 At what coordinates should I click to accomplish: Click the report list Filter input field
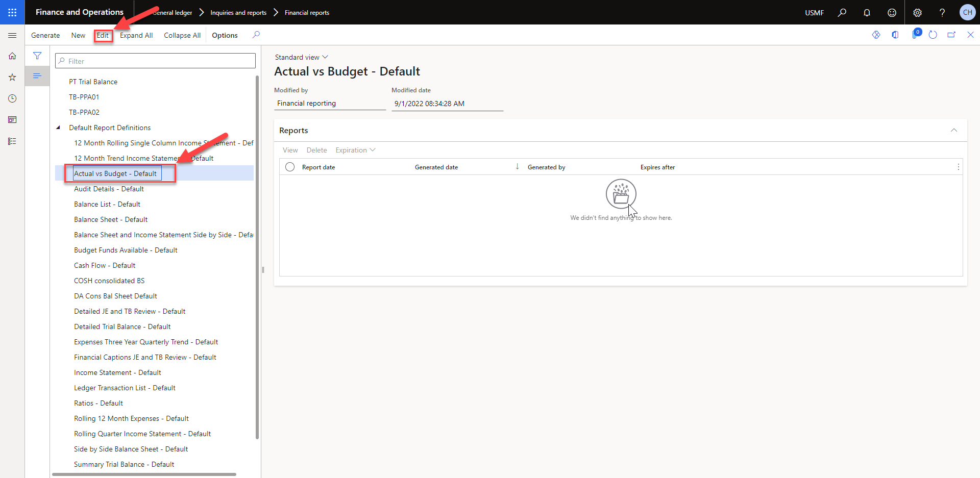coord(155,61)
